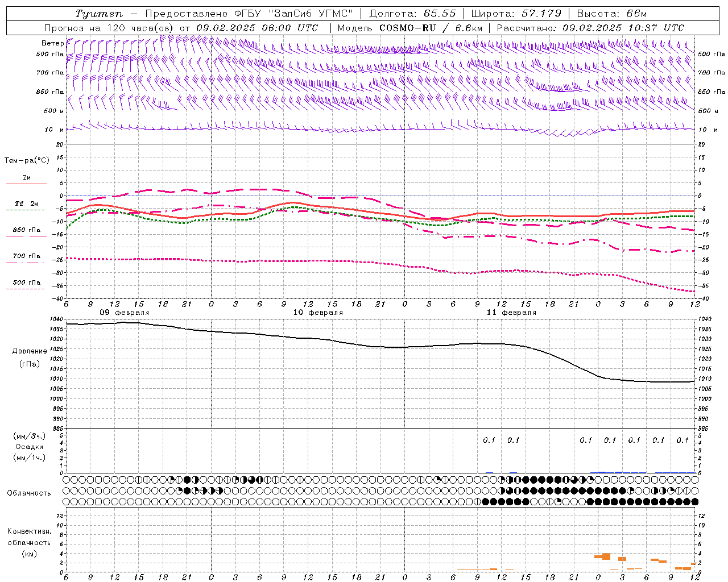Click the "700 гПа" temperature legend label
This screenshot has width=728, height=582.
point(27,256)
